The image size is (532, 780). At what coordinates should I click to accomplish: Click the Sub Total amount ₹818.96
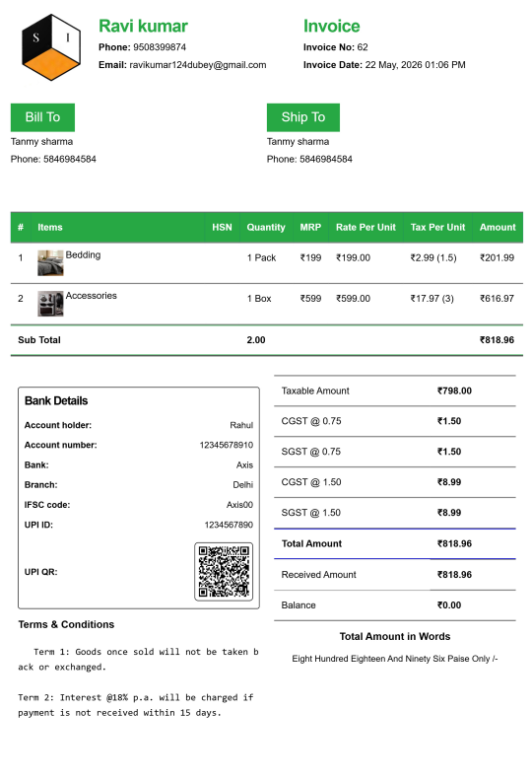coord(497,340)
